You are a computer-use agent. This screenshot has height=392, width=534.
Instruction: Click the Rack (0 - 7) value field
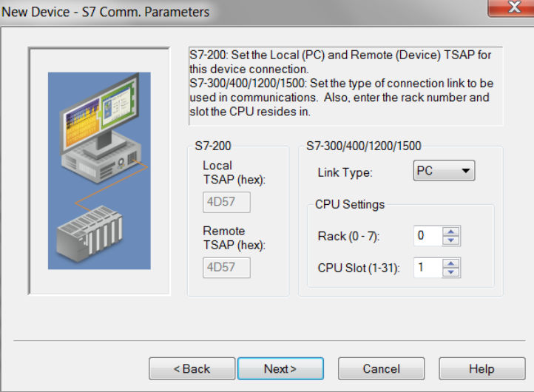428,235
